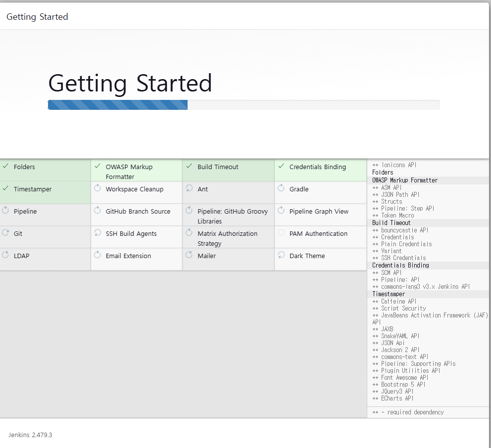Click the Jenkins 2.479.3 version text
The image size is (491, 448).
click(30, 435)
